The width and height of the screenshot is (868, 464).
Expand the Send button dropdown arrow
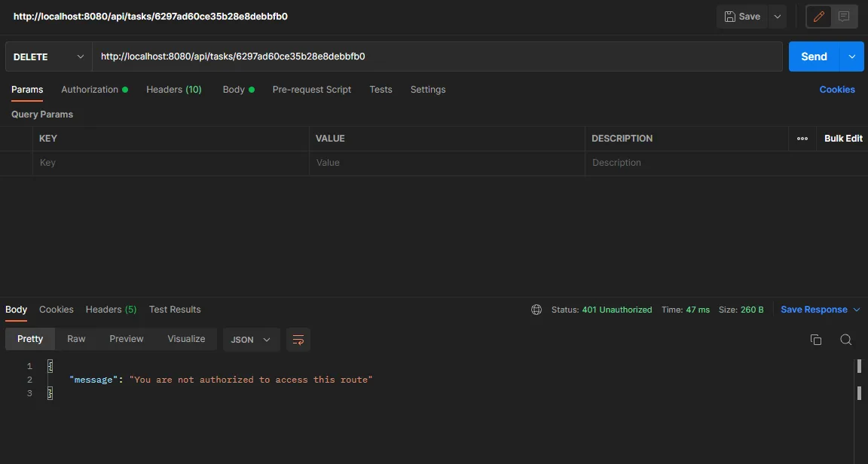[852, 56]
